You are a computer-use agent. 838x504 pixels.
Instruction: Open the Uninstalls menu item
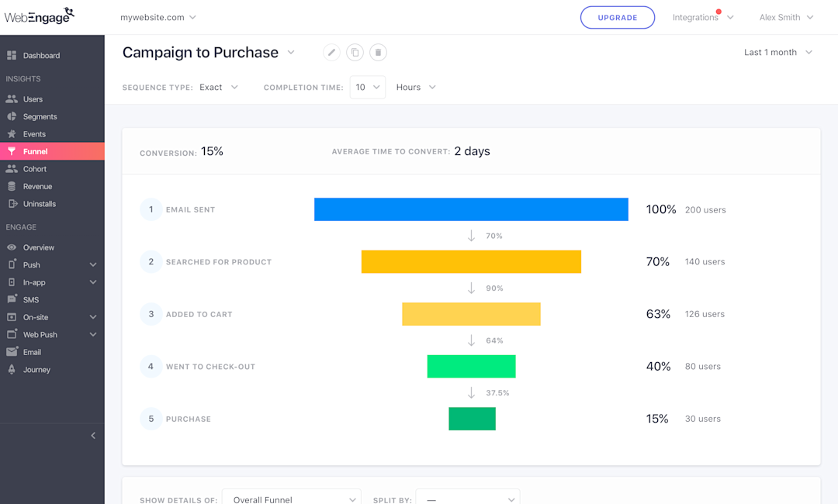(39, 204)
